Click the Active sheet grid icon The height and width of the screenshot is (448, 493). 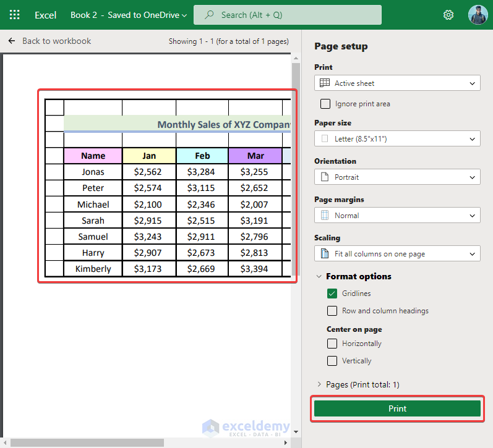[325, 83]
